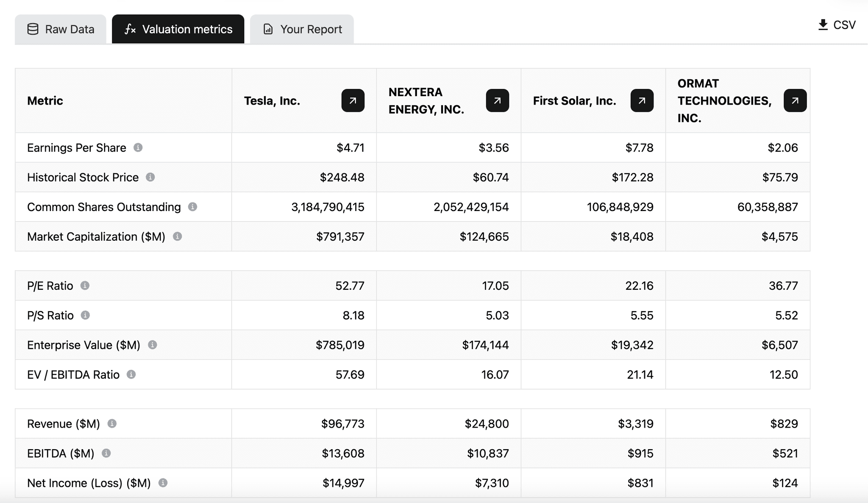Open Ormat Technologies external link arrow
The height and width of the screenshot is (503, 868).
(795, 100)
